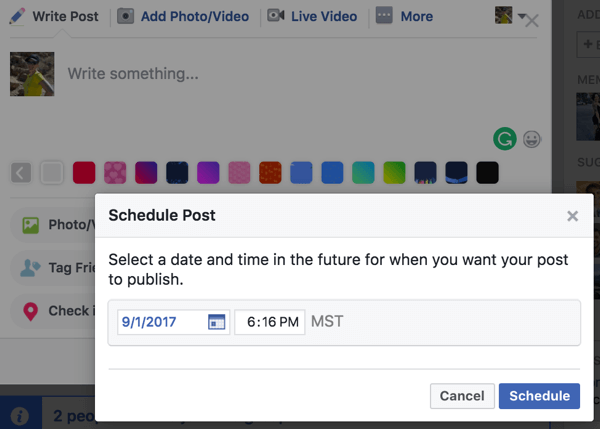Click the Tag Friends person icon

point(30,268)
